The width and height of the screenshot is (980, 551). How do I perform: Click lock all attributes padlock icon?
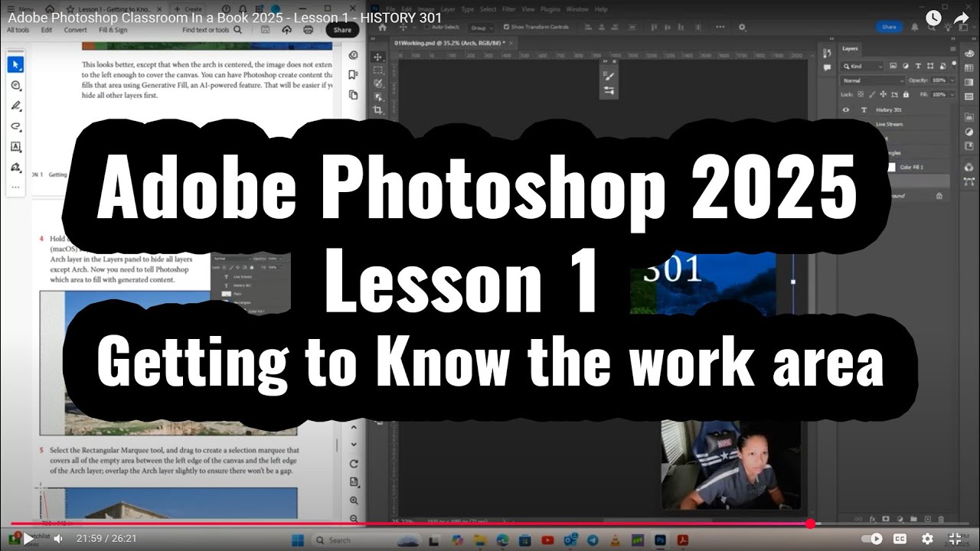(x=906, y=94)
